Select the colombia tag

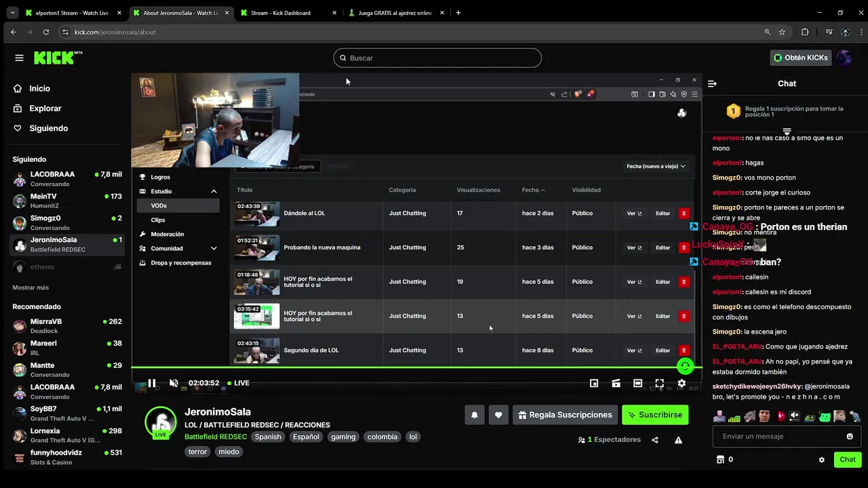[382, 436]
